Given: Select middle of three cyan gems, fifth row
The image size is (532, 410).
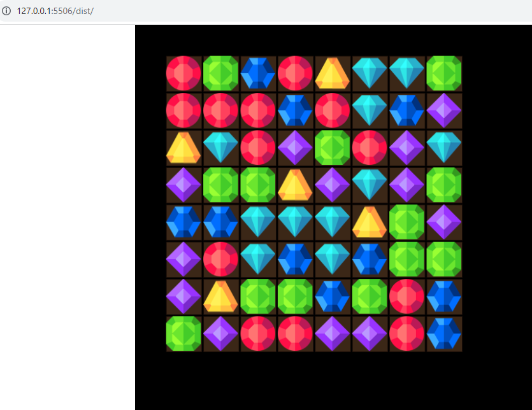Looking at the screenshot, I should pos(295,222).
